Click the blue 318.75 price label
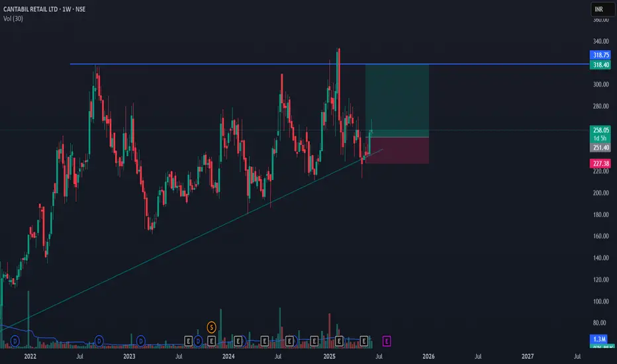The width and height of the screenshot is (617, 364). coord(600,55)
